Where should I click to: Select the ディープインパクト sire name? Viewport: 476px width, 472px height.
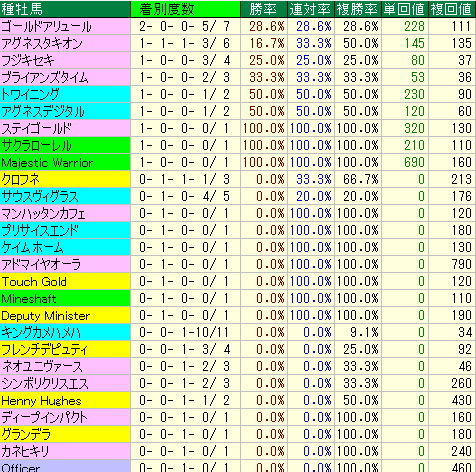[x=44, y=417]
